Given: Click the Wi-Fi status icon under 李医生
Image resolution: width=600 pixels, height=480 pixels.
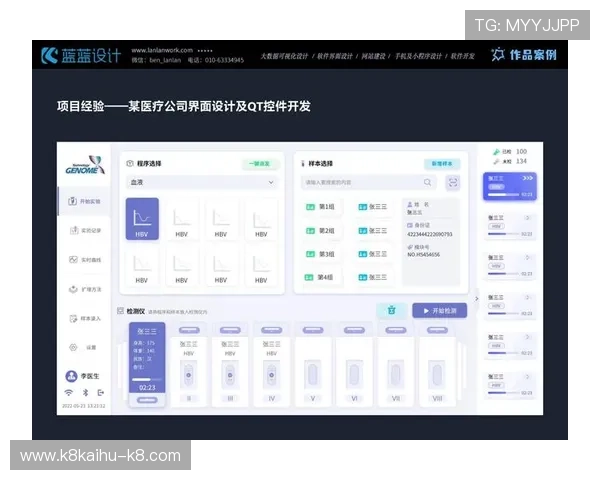Looking at the screenshot, I should click(69, 392).
